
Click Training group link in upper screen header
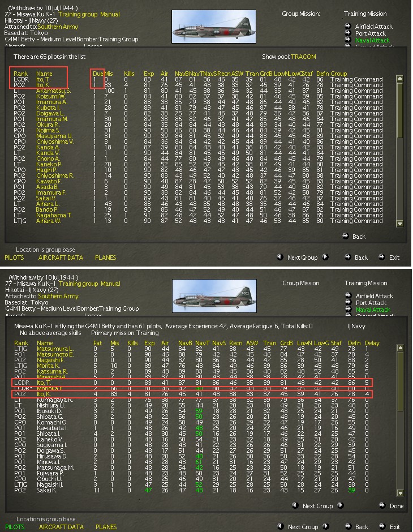point(78,14)
